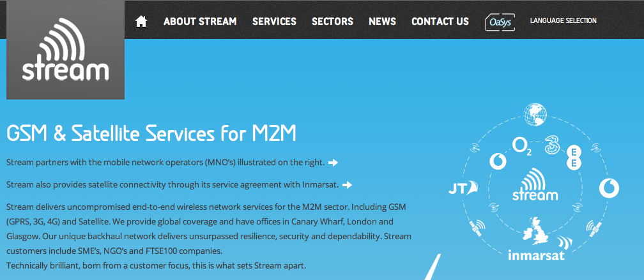Open the Language Selection dropdown
Screen dimensions: 644x280
[x=563, y=21]
